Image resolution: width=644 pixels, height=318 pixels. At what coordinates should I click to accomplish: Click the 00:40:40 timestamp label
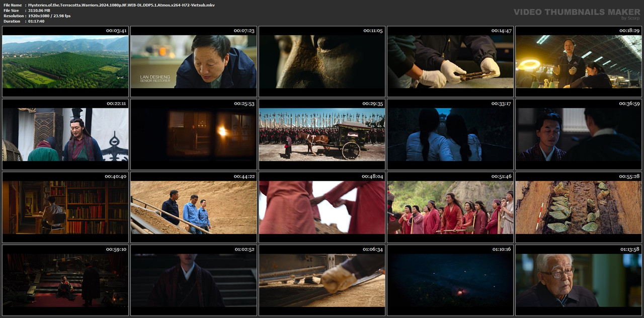[116, 177]
